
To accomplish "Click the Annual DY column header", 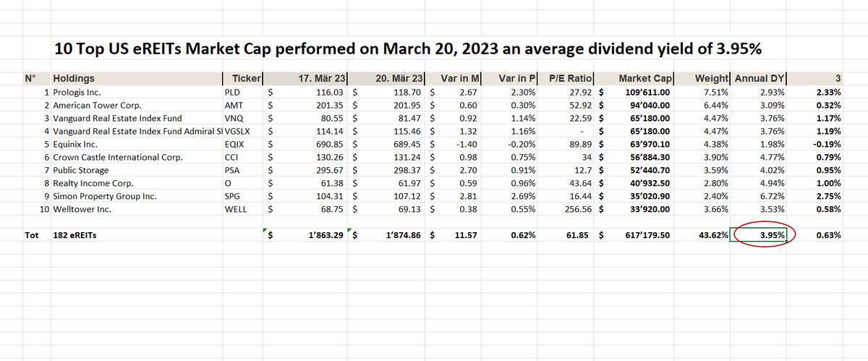I will point(760,79).
